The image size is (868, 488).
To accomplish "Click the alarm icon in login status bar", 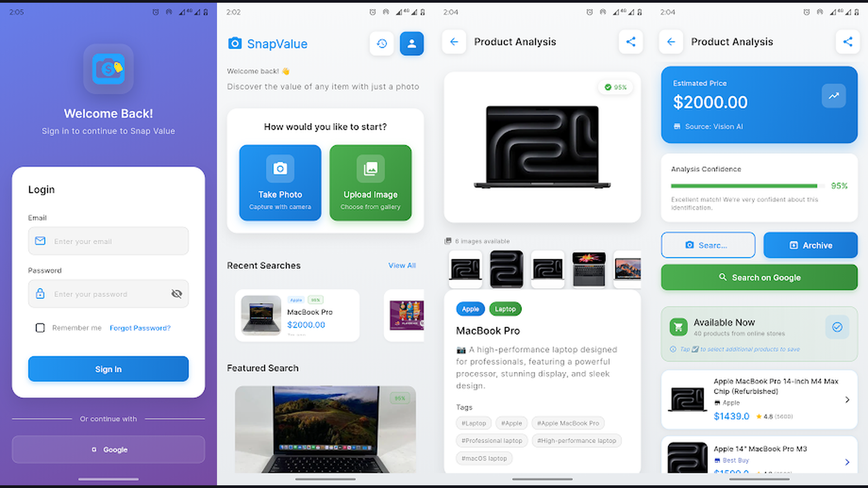I will tap(156, 12).
